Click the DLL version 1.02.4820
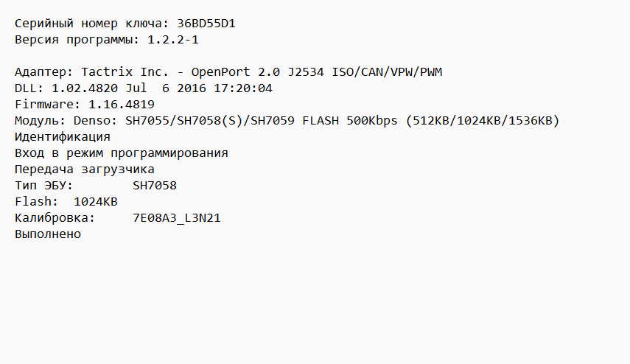The image size is (630, 364). 80,88
